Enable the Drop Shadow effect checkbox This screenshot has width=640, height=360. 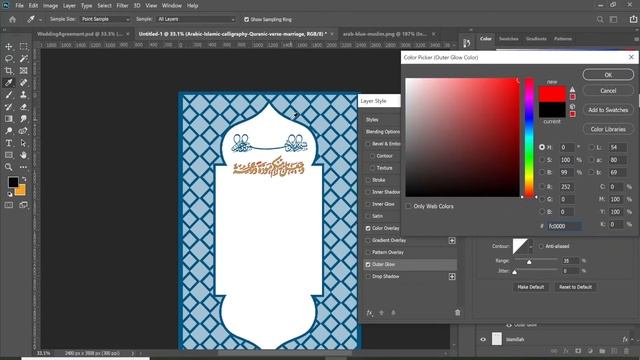pos(368,276)
